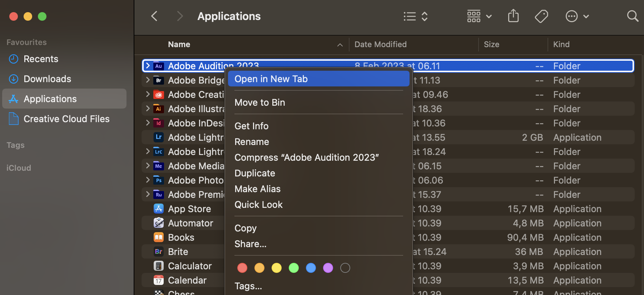
Task: Apply the blue tag colour
Action: [311, 268]
